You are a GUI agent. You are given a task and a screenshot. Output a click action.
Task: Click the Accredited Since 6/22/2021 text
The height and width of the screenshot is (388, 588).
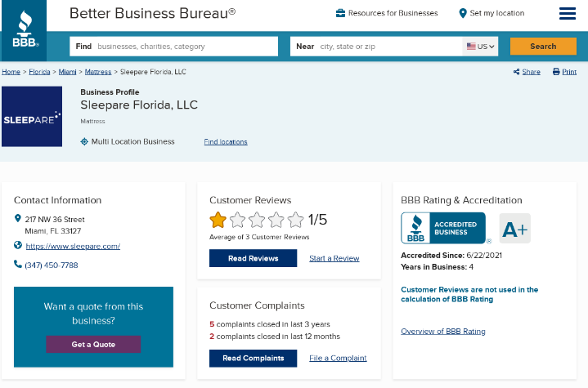[x=451, y=256]
